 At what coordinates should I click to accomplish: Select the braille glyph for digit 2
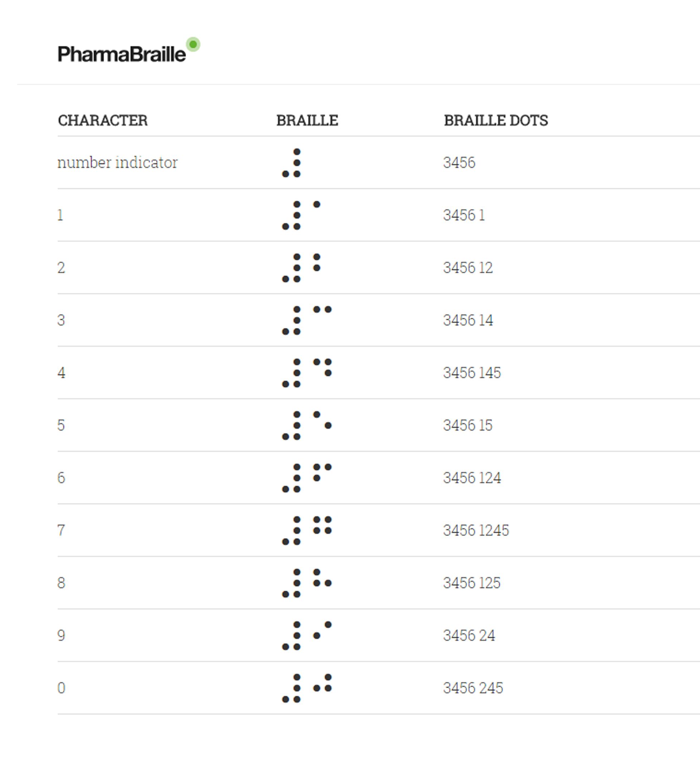[x=301, y=268]
